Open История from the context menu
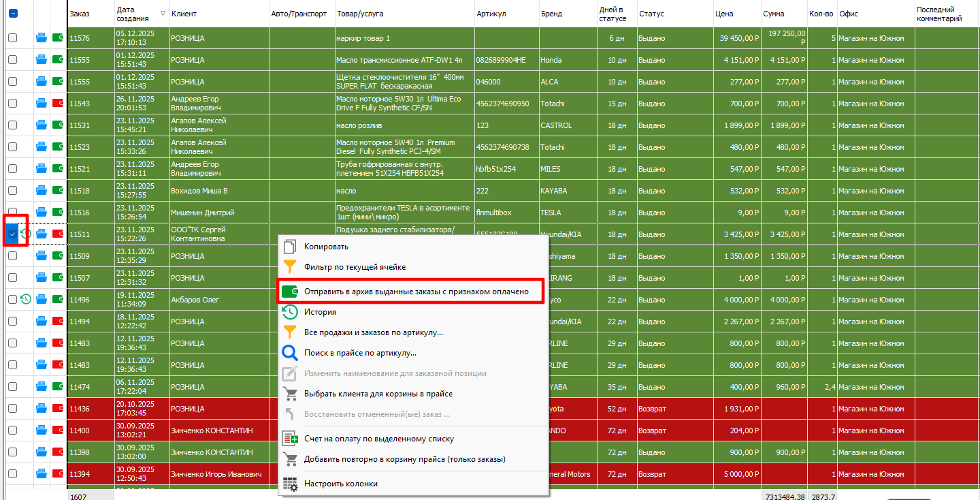The height and width of the screenshot is (500, 980). point(320,312)
